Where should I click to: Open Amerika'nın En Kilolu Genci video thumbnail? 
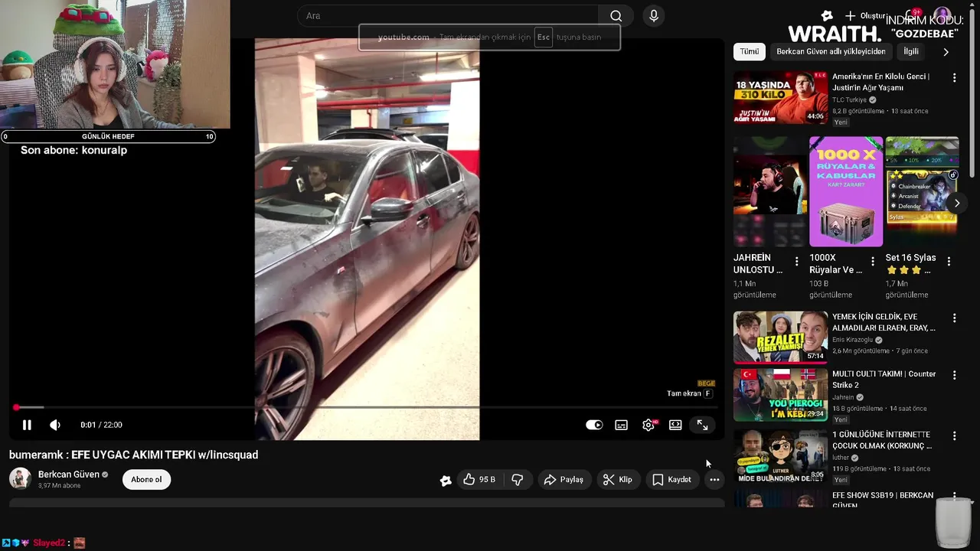pos(780,98)
